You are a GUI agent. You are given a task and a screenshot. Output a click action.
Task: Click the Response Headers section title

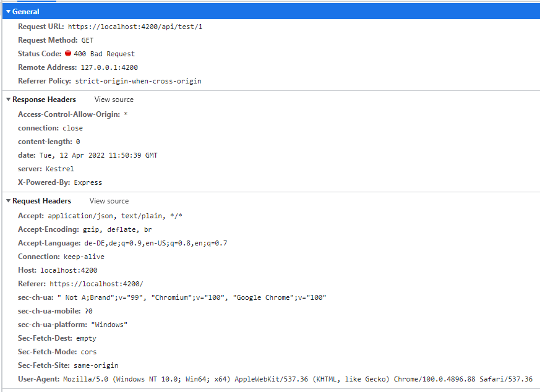tap(44, 100)
